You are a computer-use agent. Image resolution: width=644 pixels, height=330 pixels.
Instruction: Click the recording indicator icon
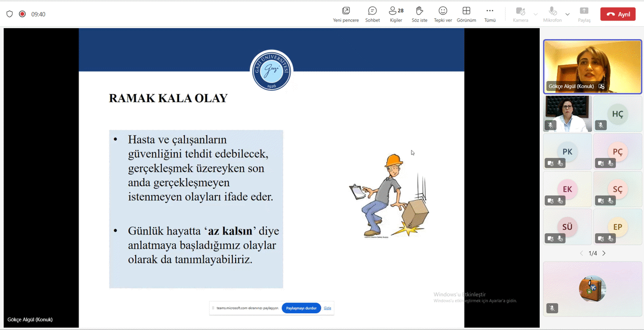click(x=22, y=14)
